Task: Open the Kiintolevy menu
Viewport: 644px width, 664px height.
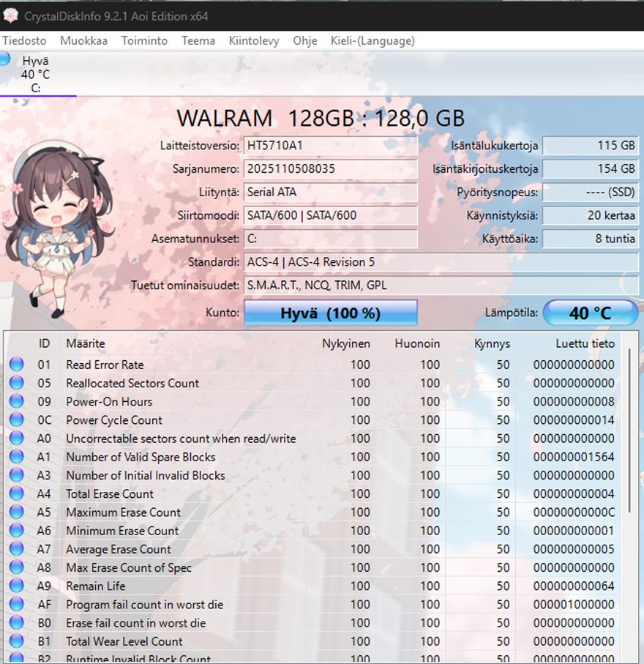Action: click(254, 41)
